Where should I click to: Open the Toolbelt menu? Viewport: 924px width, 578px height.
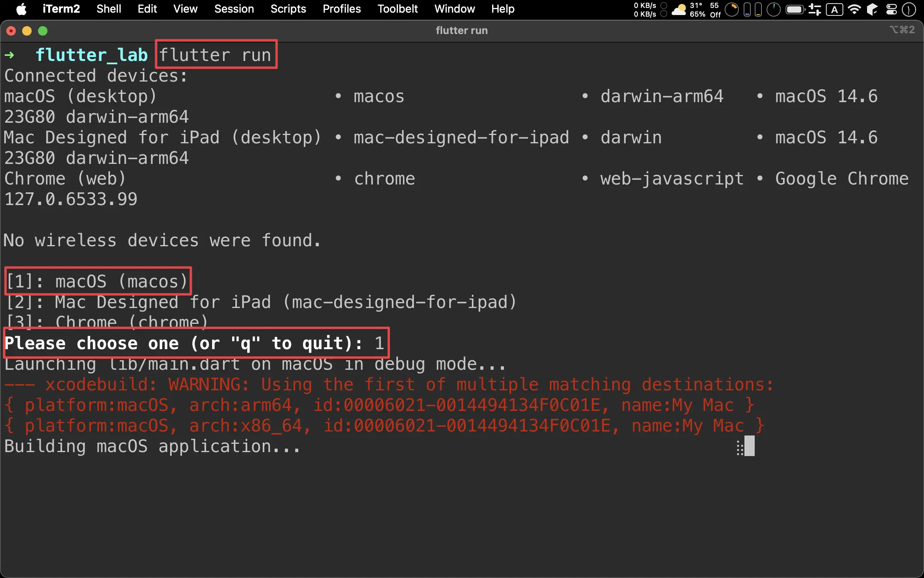[397, 9]
